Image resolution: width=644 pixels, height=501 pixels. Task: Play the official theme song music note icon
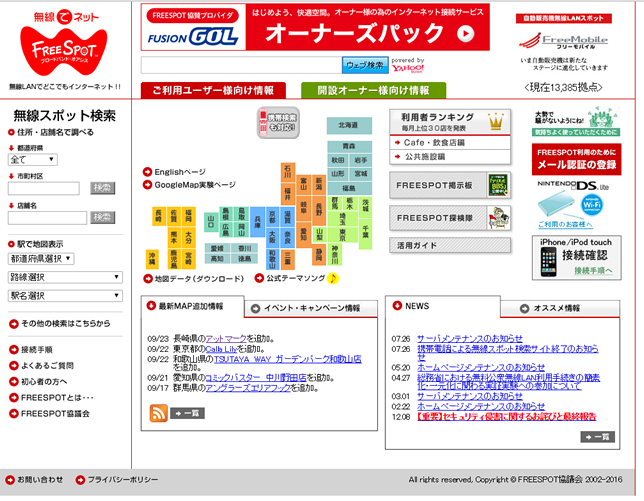(x=333, y=278)
